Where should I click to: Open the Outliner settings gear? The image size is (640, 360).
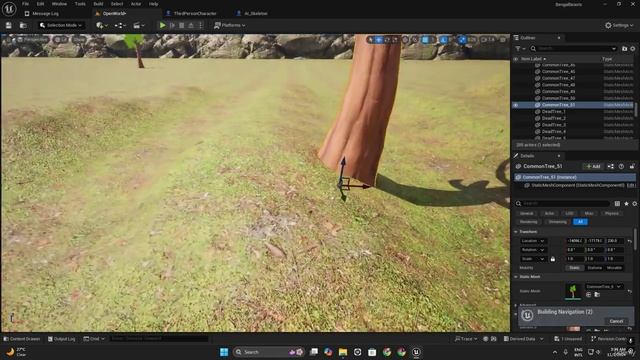coord(633,49)
